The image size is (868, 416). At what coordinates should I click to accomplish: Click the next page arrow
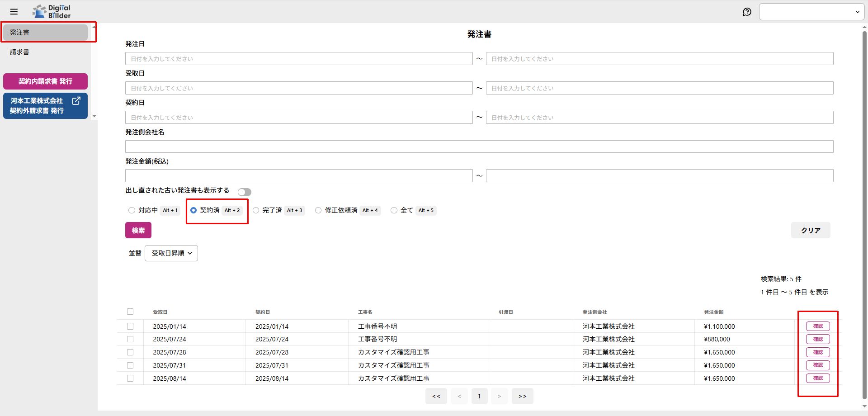coord(499,396)
